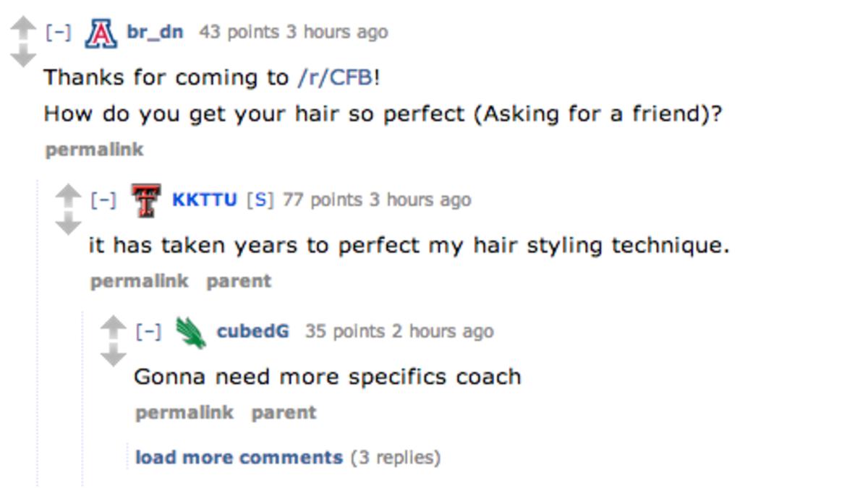Upvote KKTTU's hair styling reply

point(69,194)
